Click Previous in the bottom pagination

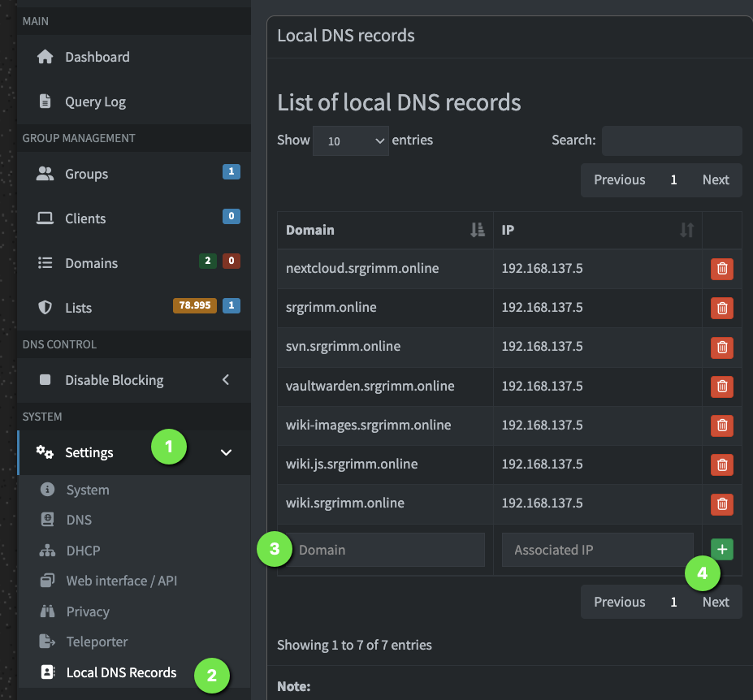pos(619,602)
